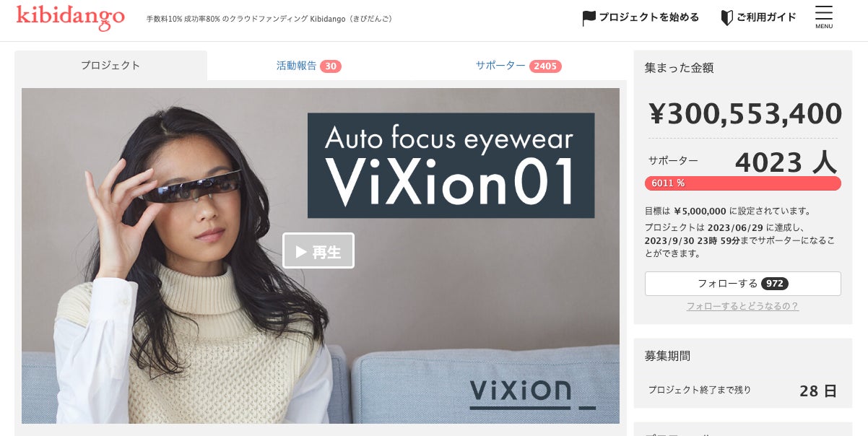
Task: Click the play triangle icon on the video
Action: 302,251
